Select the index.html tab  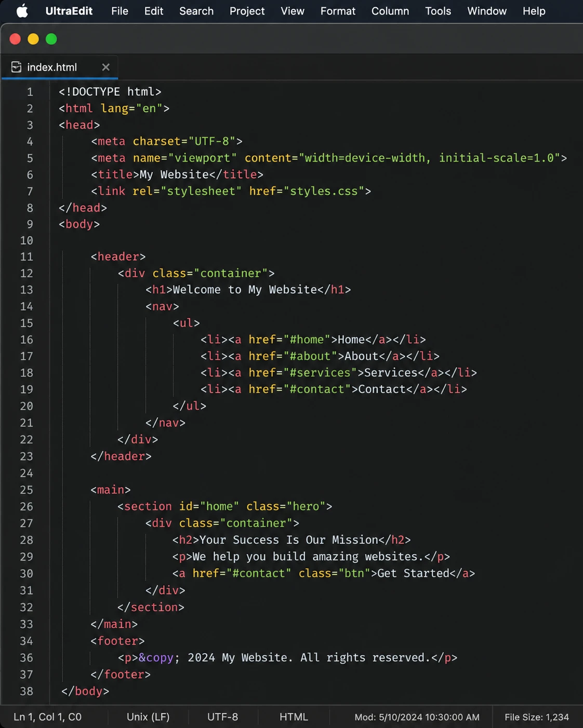(x=60, y=67)
